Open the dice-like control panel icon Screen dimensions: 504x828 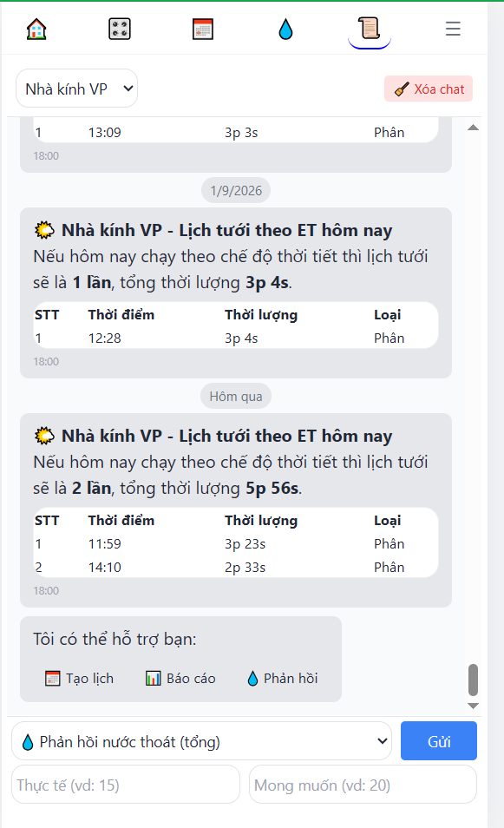[119, 29]
